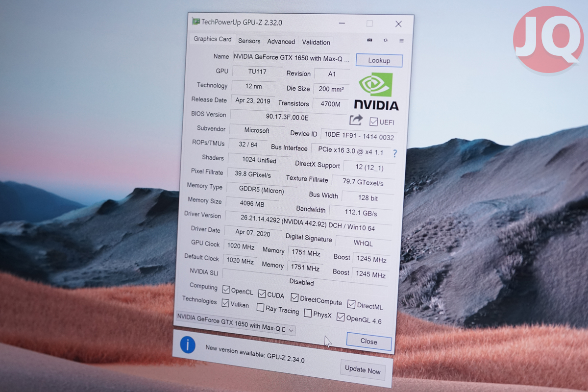The image size is (588, 392).
Task: Click the Memory Type GDDR5 (Micron) value
Action: coord(262,190)
